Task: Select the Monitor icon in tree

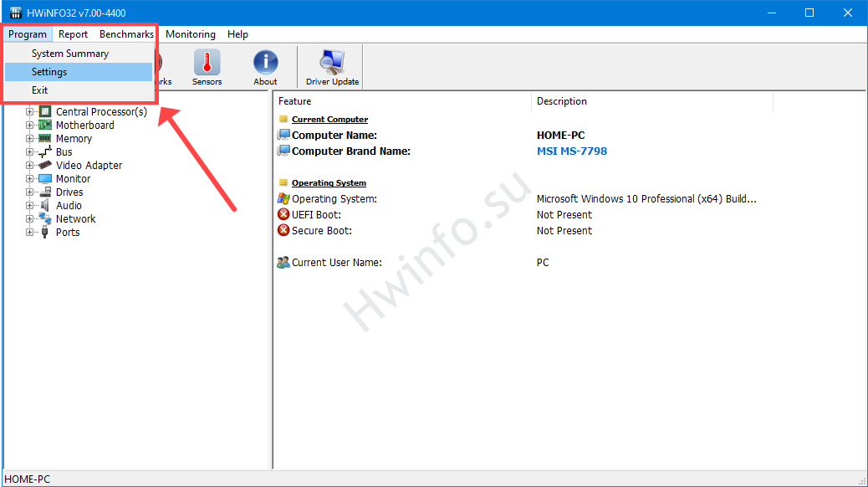Action: click(45, 179)
